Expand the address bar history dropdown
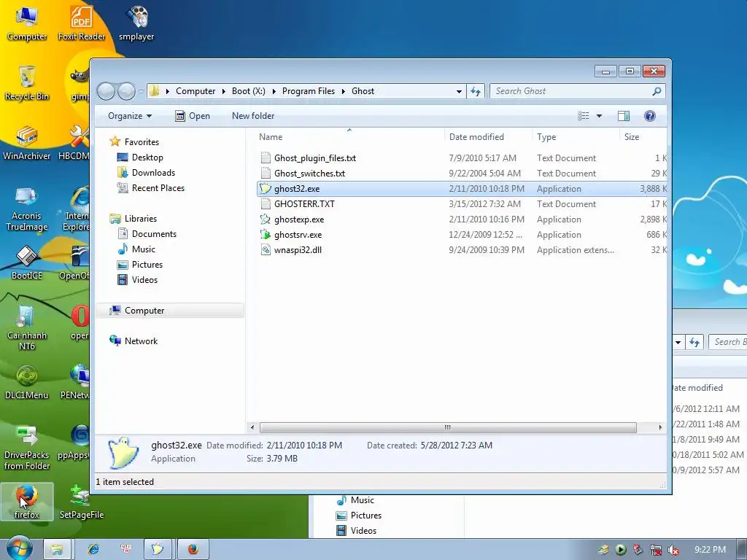Viewport: 747px width, 560px height. coord(459,91)
